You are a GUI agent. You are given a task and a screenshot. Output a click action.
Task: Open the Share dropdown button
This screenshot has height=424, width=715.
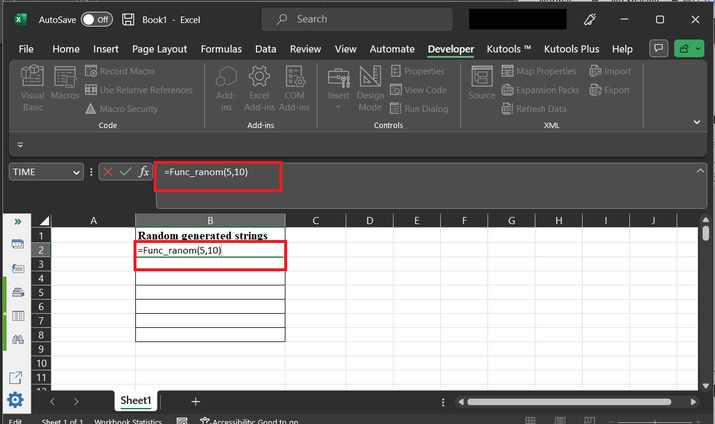pyautogui.click(x=689, y=48)
